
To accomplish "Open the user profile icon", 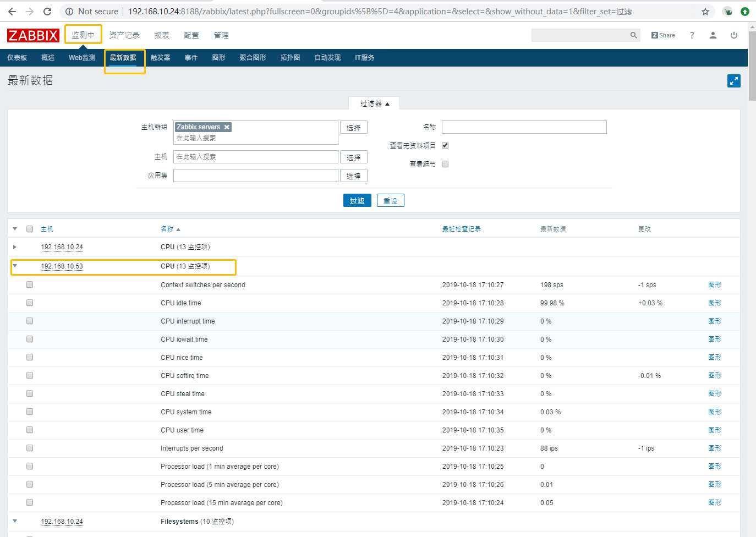I will coord(713,35).
